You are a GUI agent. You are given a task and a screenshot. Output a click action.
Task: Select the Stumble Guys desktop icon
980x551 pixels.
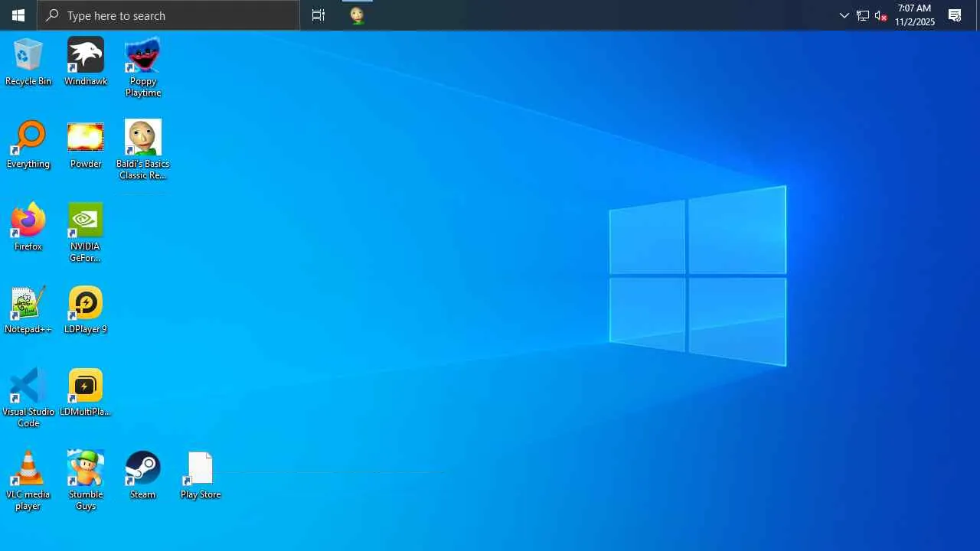[x=86, y=481]
